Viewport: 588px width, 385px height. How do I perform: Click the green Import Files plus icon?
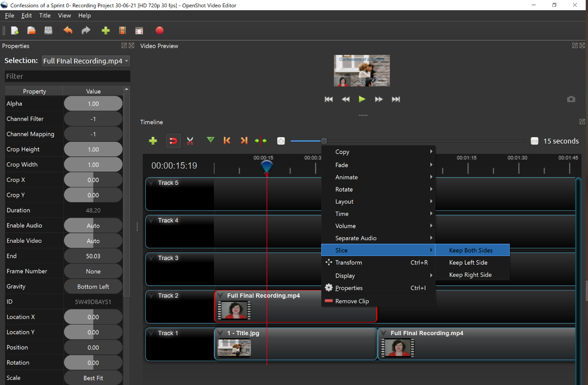point(105,31)
